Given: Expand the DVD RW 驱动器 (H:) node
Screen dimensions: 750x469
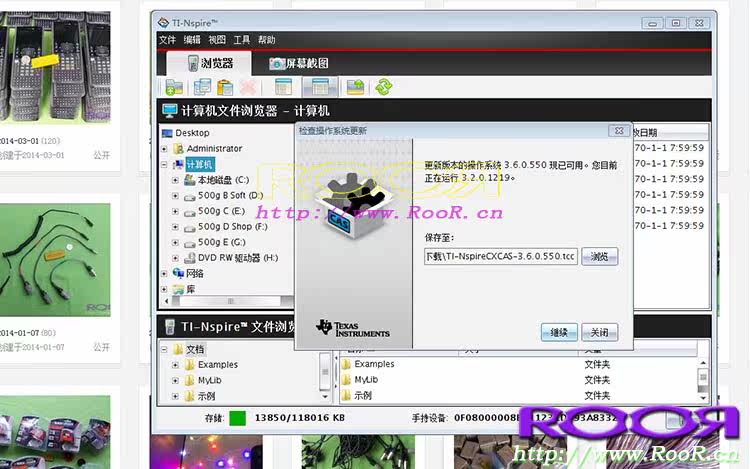Looking at the screenshot, I should [x=176, y=258].
